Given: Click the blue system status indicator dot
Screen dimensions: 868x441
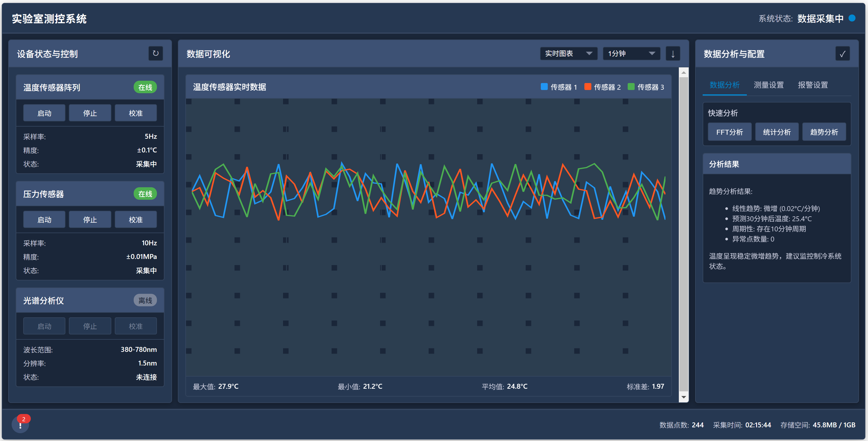Looking at the screenshot, I should coord(852,18).
